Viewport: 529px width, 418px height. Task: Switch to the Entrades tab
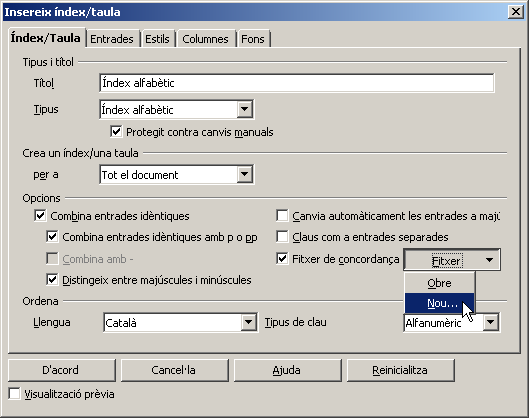pyautogui.click(x=112, y=39)
